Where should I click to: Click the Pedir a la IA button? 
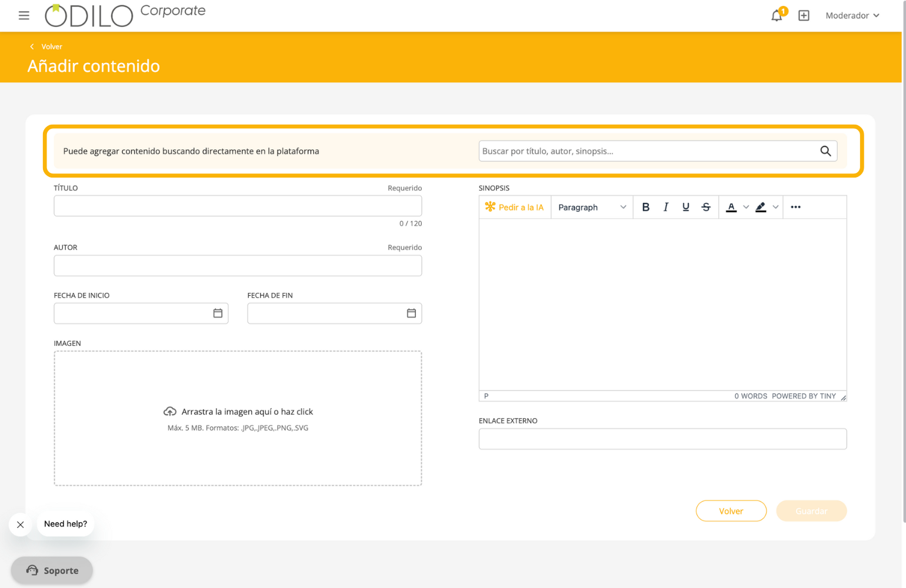tap(515, 207)
